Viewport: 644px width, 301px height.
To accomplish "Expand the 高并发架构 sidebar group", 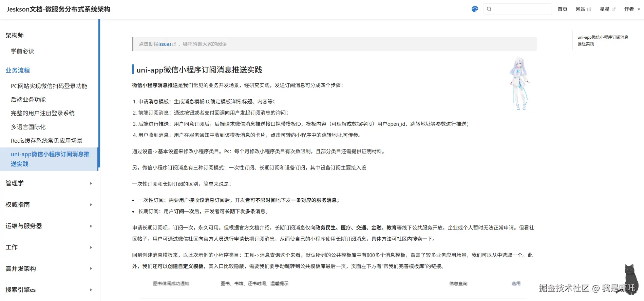I will coord(49,268).
